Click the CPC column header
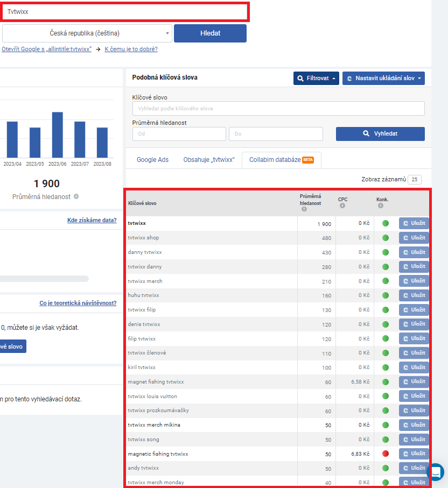The image size is (448, 488). 342,200
